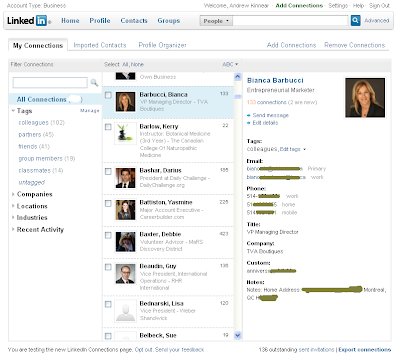The height and width of the screenshot is (360, 400).
Task: Tick the checkbox for Baxter, Debbie
Action: click(108, 235)
